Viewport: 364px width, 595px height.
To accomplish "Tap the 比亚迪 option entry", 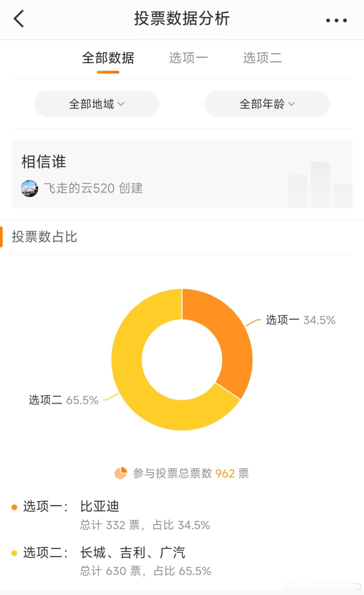I will tap(100, 506).
